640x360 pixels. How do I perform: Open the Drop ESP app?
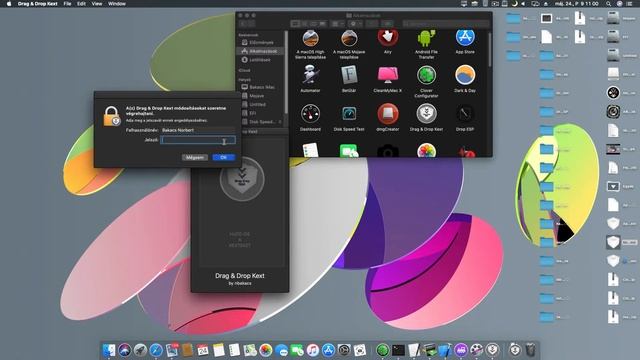[465, 114]
